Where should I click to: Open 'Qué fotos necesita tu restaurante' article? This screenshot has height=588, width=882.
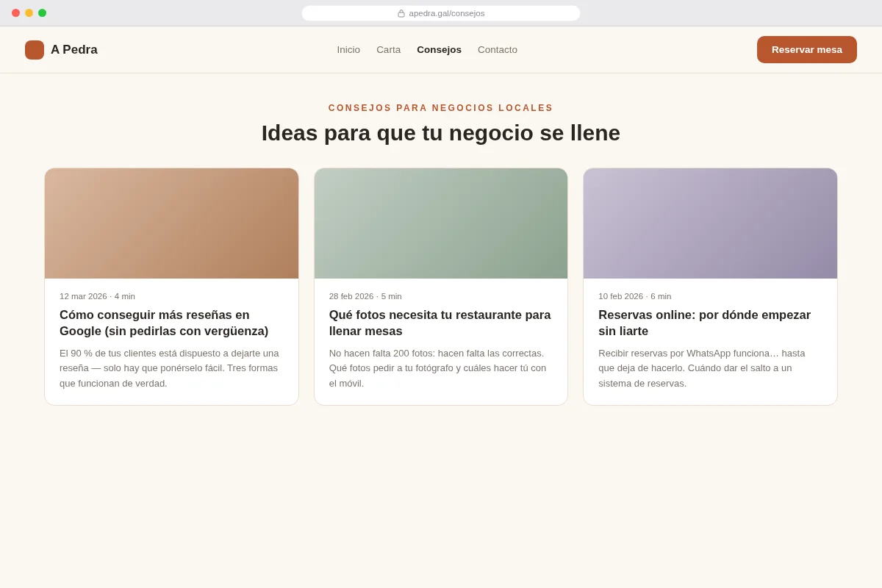(440, 323)
